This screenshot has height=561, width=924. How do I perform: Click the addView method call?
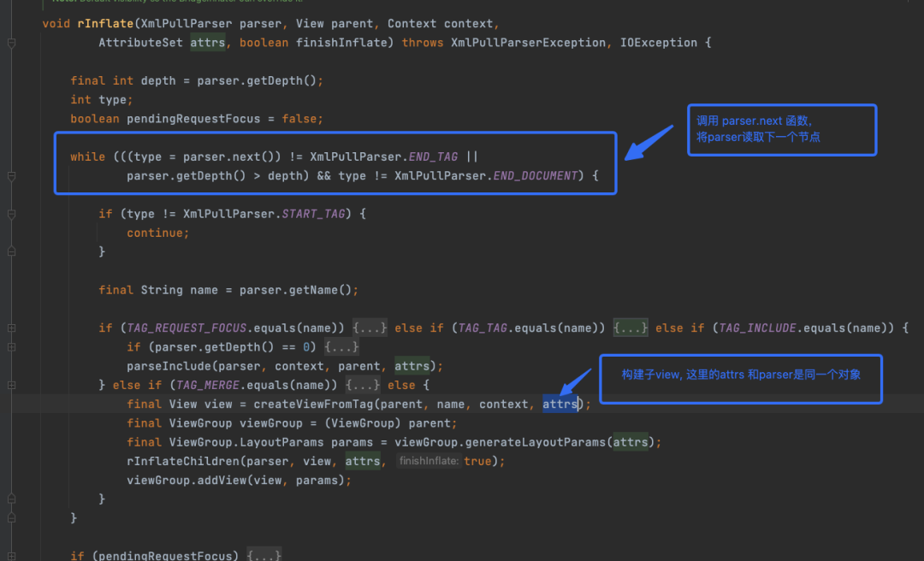click(x=222, y=481)
